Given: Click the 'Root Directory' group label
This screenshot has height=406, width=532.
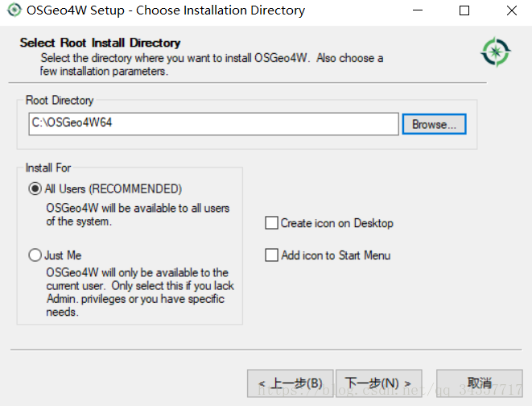Looking at the screenshot, I should [x=60, y=101].
